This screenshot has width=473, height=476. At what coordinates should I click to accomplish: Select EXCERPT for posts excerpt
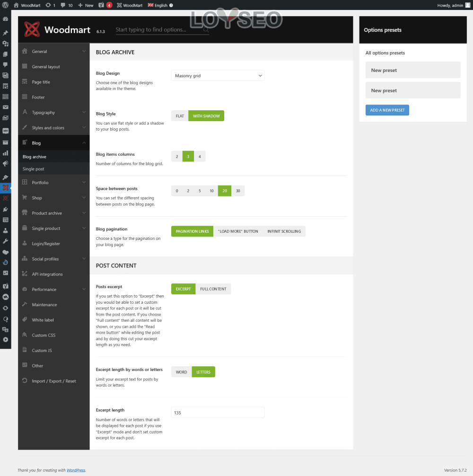click(183, 289)
